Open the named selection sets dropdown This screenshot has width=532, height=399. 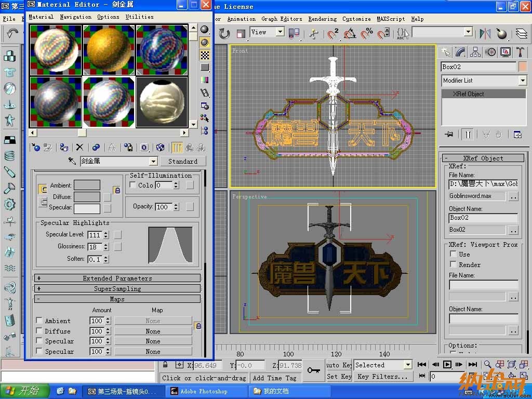[469, 32]
